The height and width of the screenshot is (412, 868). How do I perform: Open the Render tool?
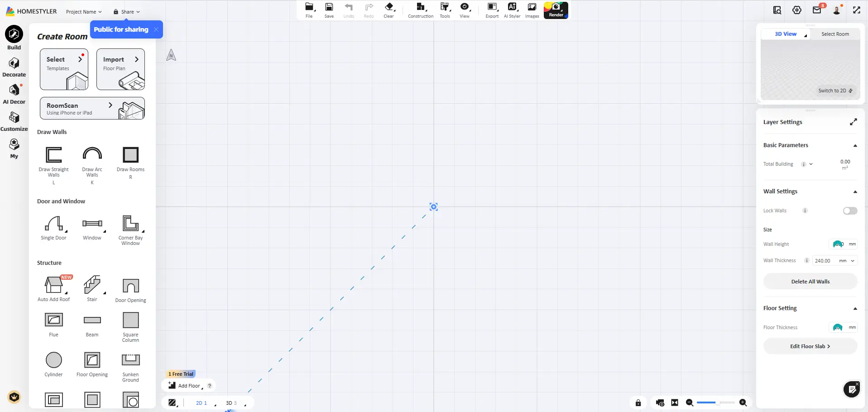[x=556, y=9]
